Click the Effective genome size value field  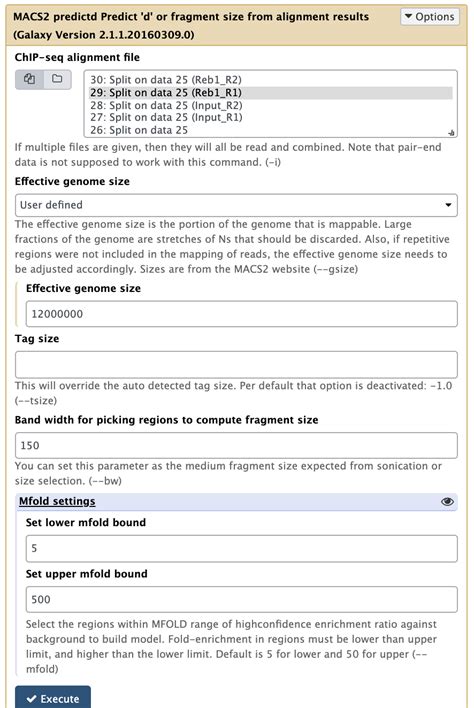(242, 314)
